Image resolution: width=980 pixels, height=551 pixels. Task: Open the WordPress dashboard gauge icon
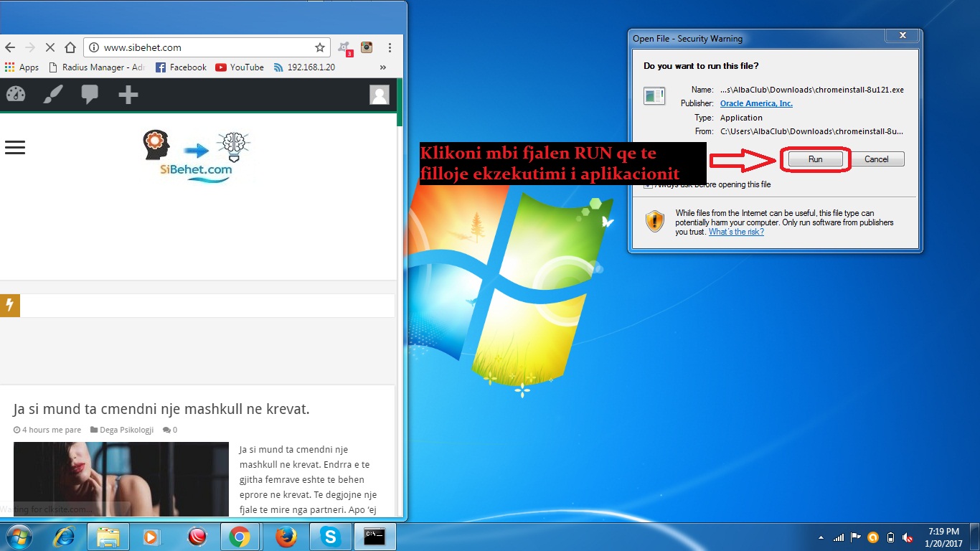15,94
